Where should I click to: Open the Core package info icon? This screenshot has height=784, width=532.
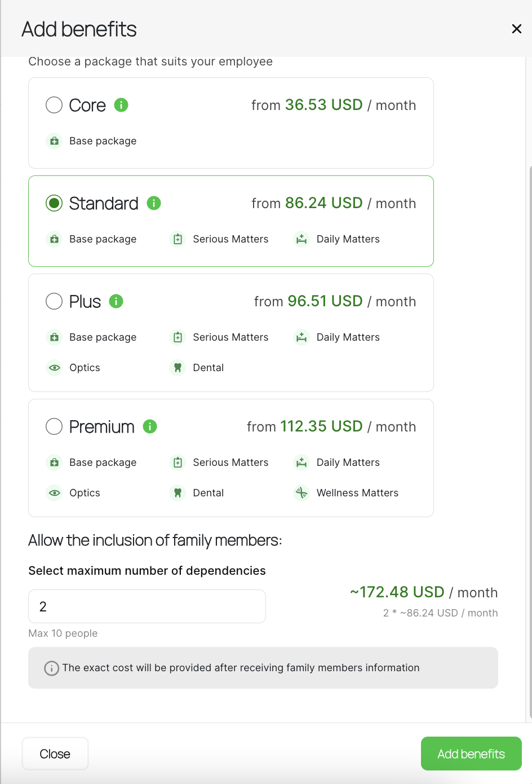click(121, 105)
